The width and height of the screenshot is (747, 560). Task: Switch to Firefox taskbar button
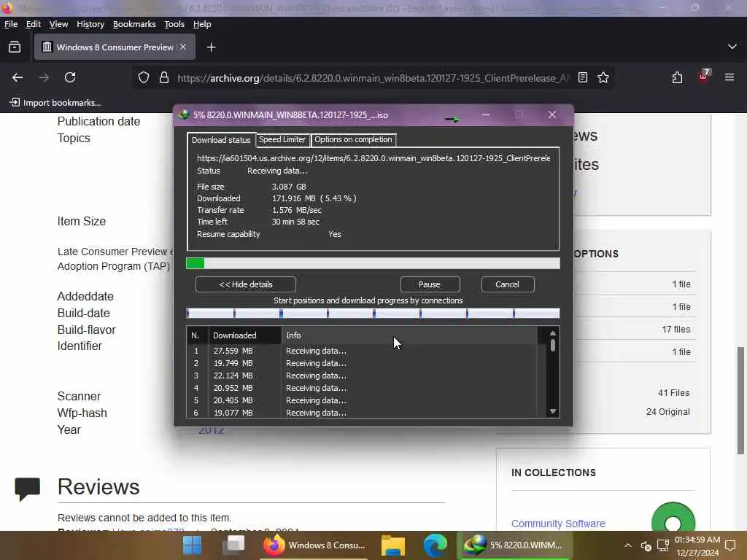click(x=315, y=545)
